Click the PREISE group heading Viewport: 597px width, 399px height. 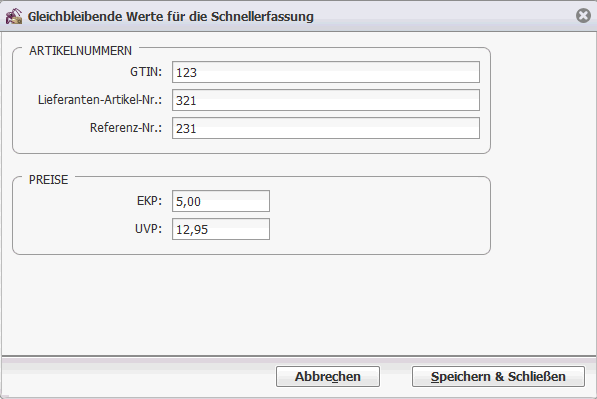click(x=48, y=180)
